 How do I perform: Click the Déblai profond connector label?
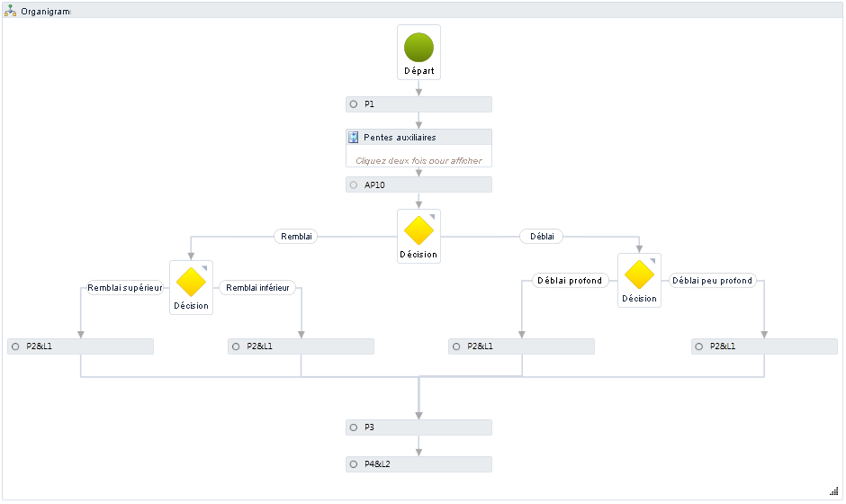(569, 280)
